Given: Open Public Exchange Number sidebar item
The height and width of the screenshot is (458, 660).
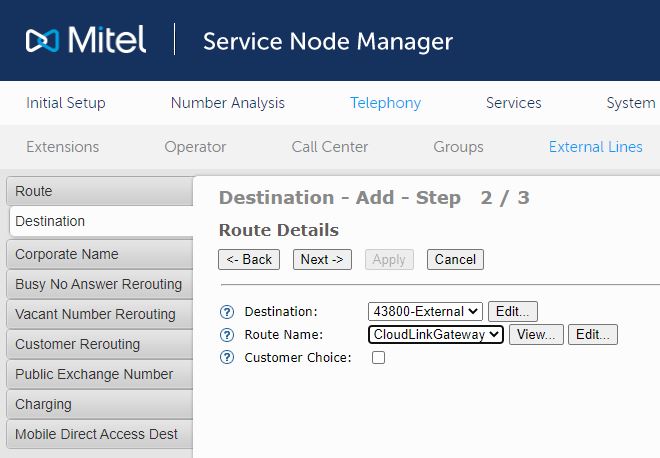Looking at the screenshot, I should pos(97,374).
